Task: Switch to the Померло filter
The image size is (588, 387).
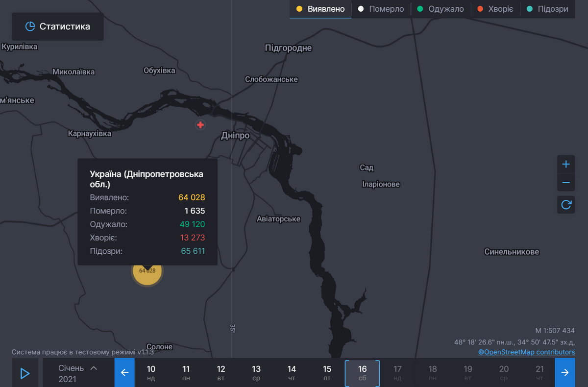Action: [x=381, y=9]
